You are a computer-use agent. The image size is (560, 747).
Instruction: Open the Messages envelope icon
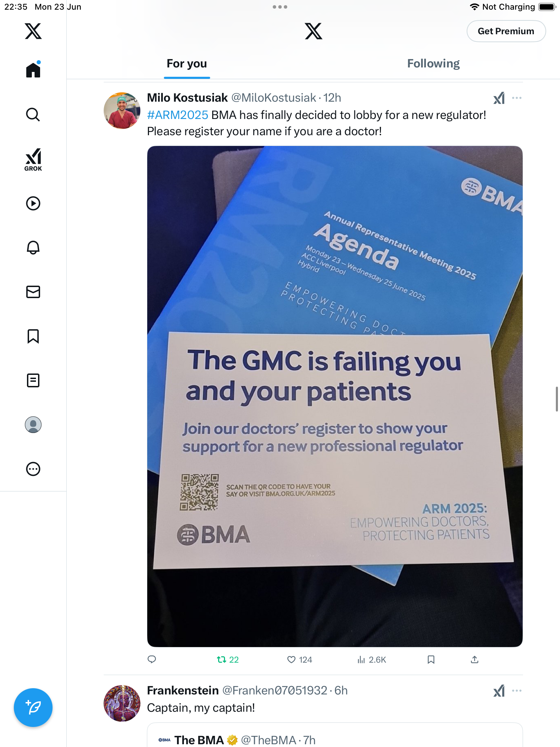pos(33,292)
